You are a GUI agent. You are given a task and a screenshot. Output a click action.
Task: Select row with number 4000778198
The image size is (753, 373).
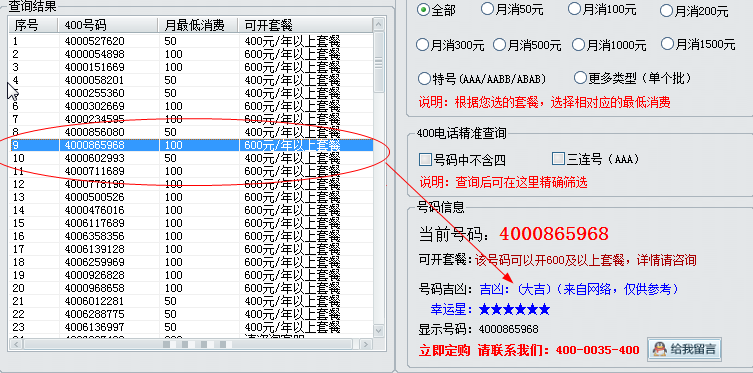(191, 184)
